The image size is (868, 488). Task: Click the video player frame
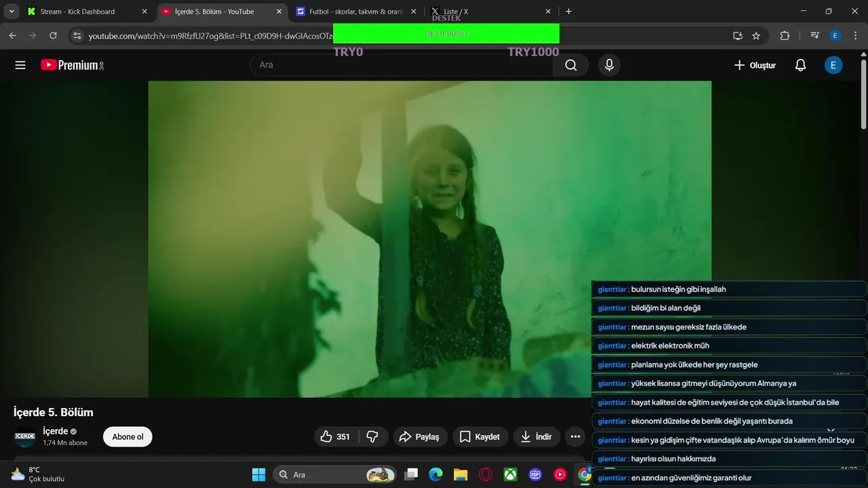(x=430, y=239)
